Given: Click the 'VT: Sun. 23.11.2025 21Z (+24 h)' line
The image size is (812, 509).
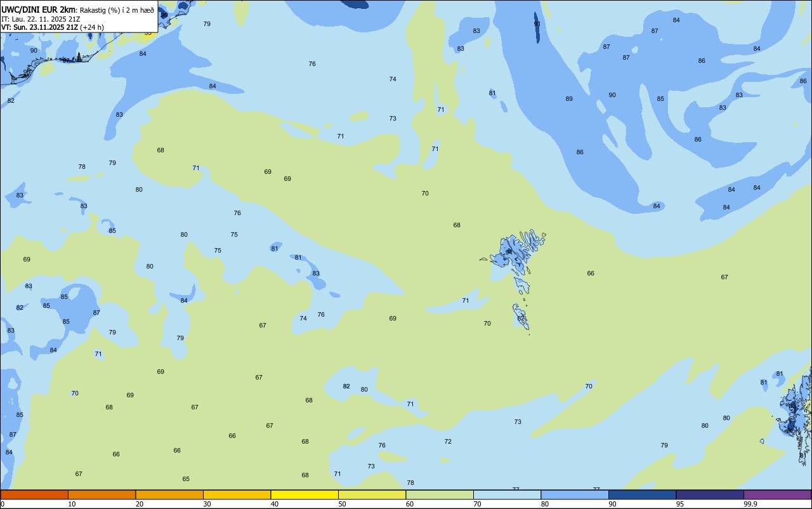Looking at the screenshot, I should [x=53, y=27].
